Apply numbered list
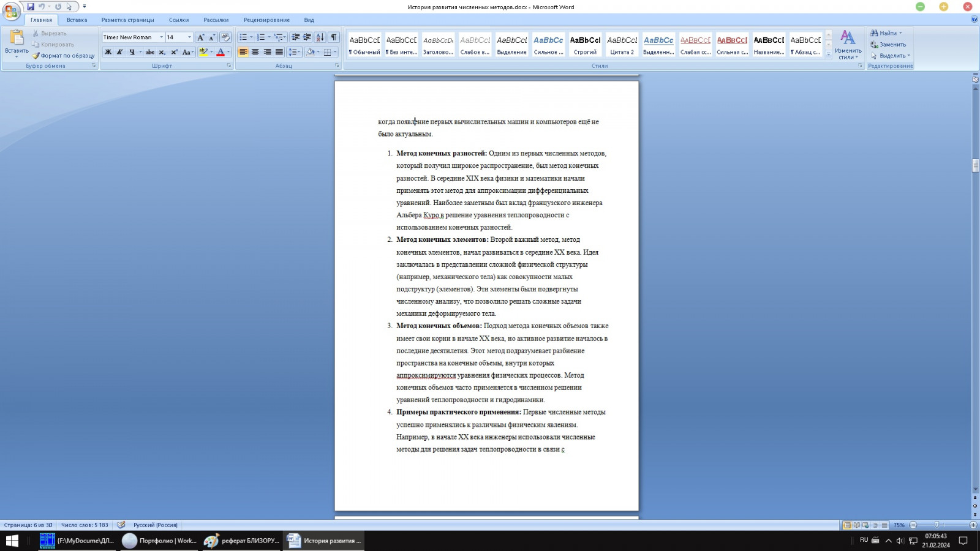The height and width of the screenshot is (551, 980). pyautogui.click(x=261, y=37)
